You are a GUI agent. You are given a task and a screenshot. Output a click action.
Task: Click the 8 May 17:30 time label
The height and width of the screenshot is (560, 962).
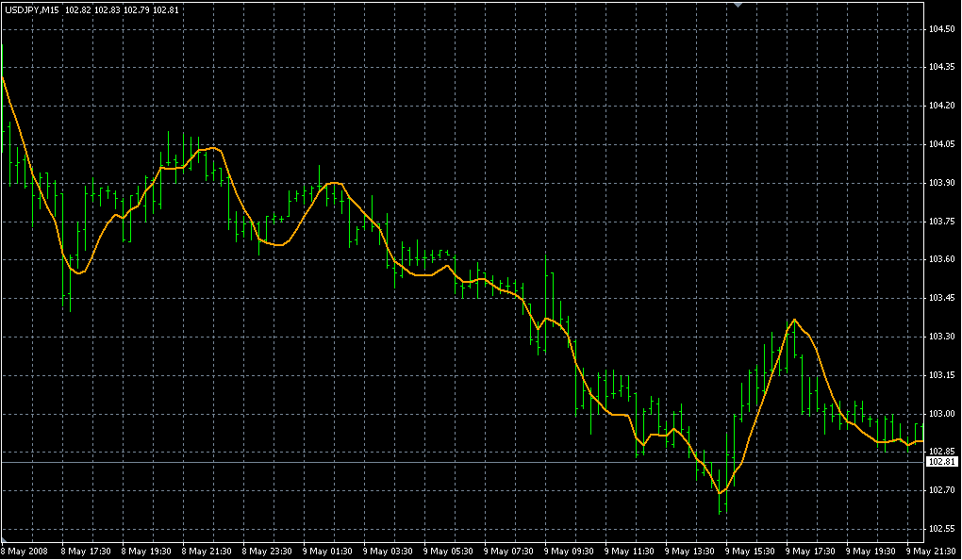click(x=87, y=551)
